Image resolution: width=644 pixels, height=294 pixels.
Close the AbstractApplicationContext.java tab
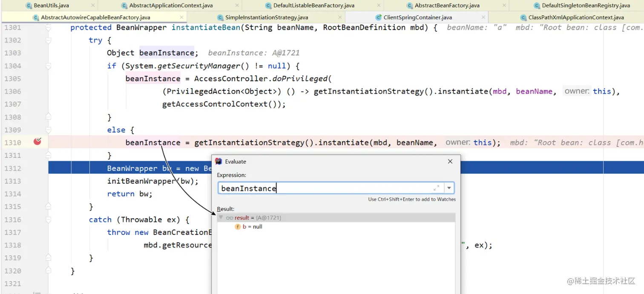point(237,6)
